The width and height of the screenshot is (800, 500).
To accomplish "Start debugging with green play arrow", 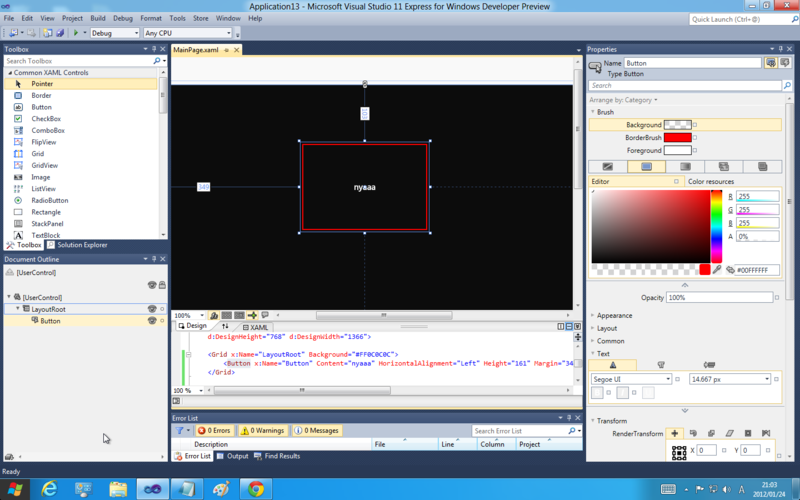I will (x=76, y=33).
